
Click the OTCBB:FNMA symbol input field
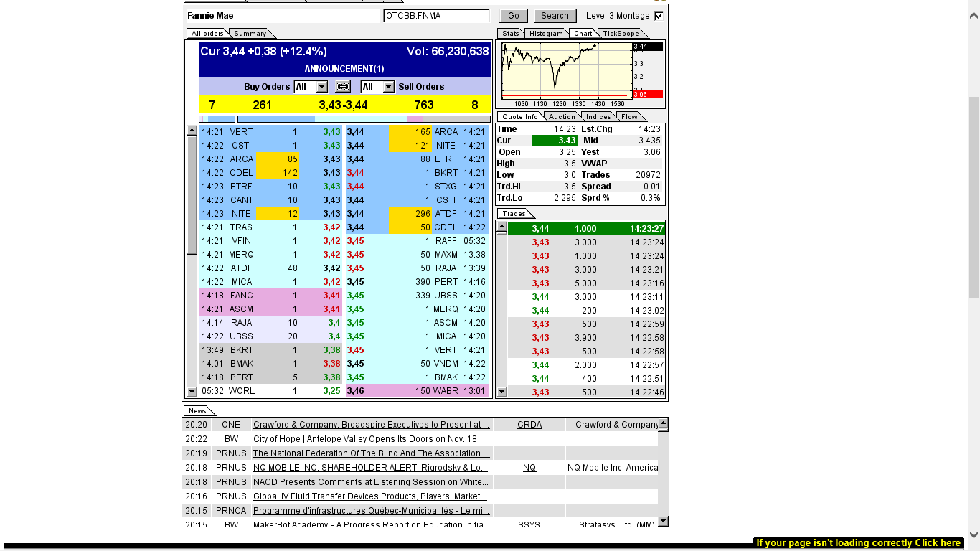coord(436,16)
